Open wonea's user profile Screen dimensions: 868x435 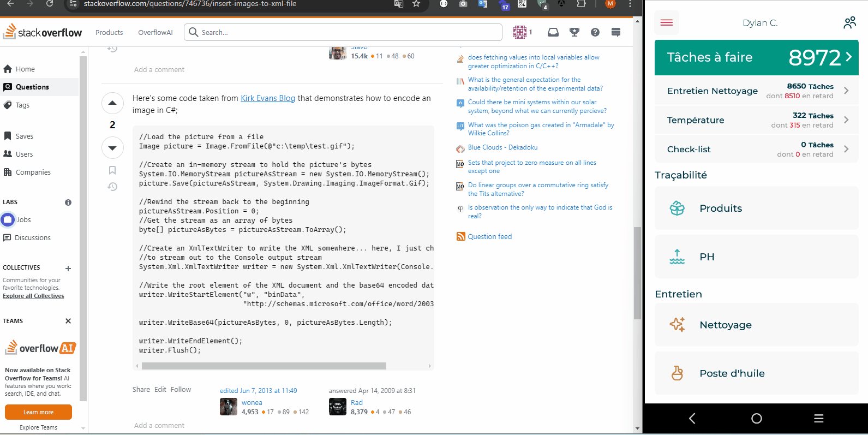(x=252, y=402)
